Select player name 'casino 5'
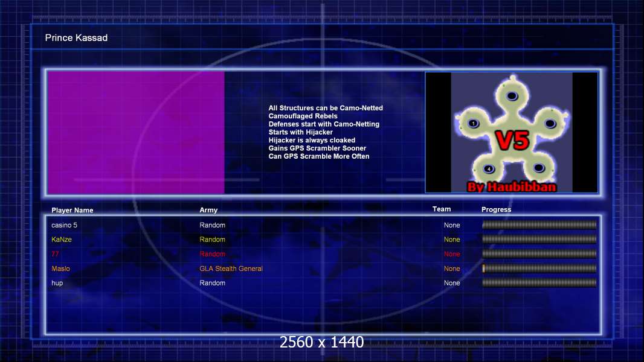Image resolution: width=644 pixels, height=362 pixels. tap(64, 225)
